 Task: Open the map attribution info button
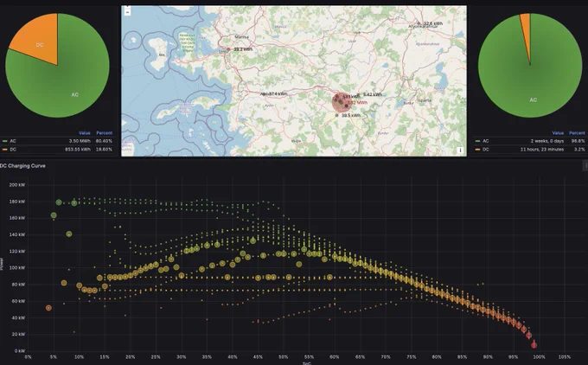(460, 150)
